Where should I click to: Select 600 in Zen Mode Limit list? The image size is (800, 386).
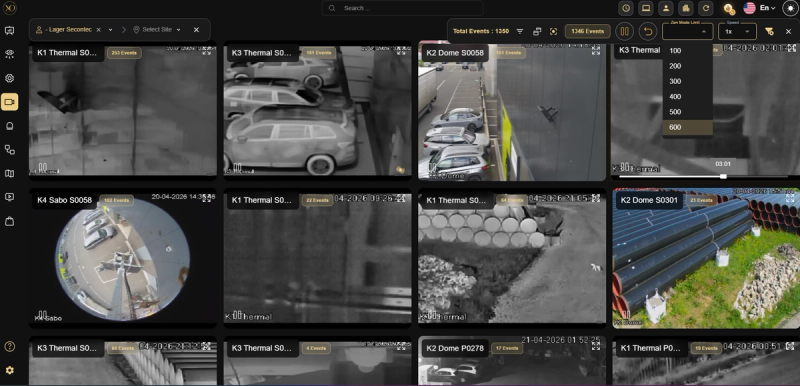(x=687, y=127)
